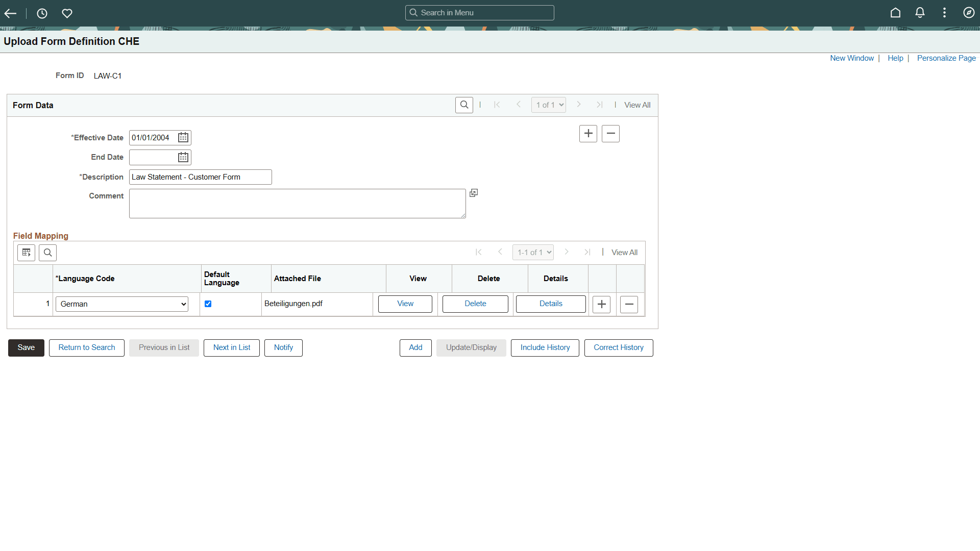Go to previous Form Data row
Screen dimensions: 980x551
[x=519, y=105]
